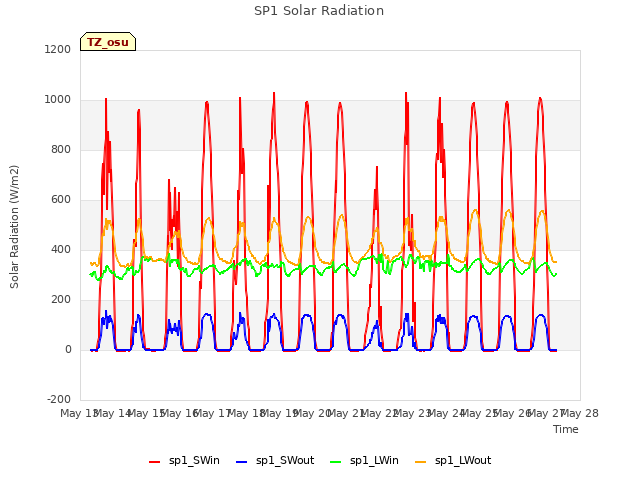
Task: Toggle the sp1_SWout legend entry
Action: pyautogui.click(x=275, y=461)
